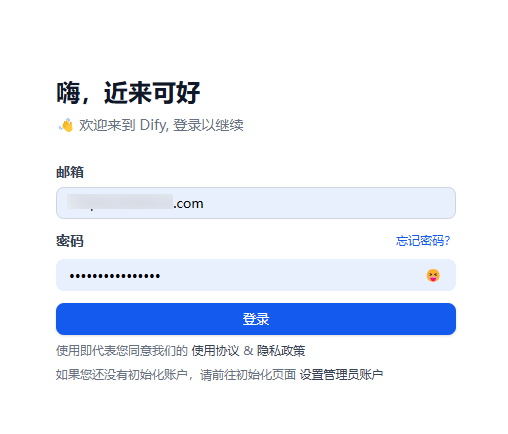
Task: Click the 嗨，近来可好 heading
Action: coord(128,93)
